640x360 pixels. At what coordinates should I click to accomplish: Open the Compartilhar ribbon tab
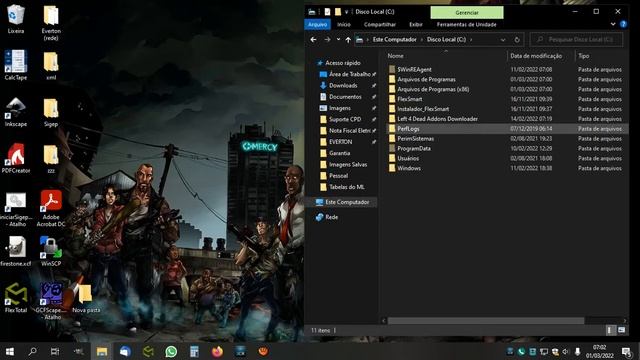380,24
